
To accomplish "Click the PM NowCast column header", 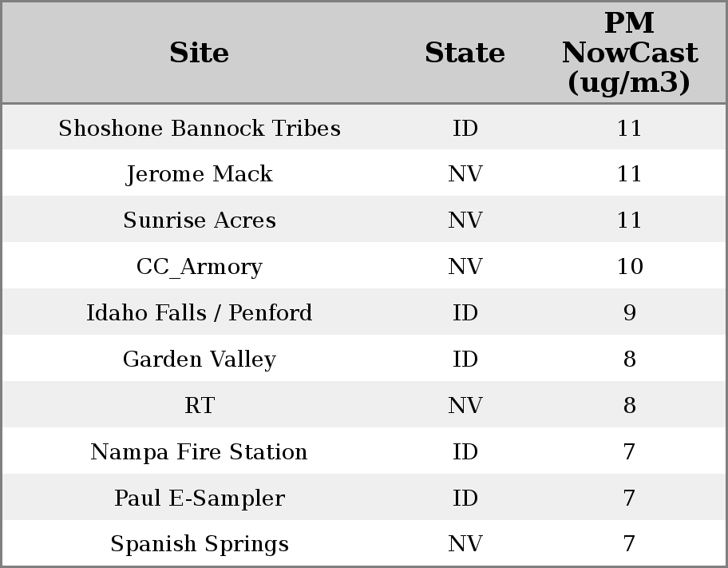I will pos(629,53).
